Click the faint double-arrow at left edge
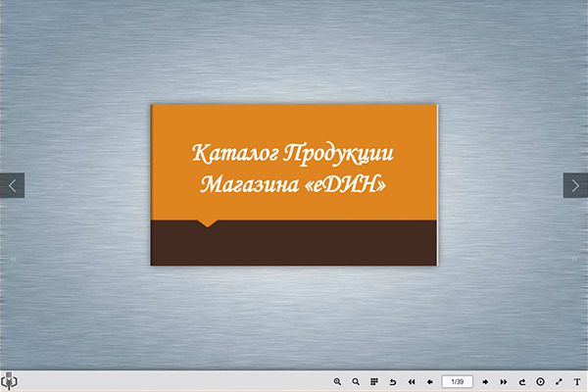Image resolution: width=588 pixels, height=392 pixels. (x=13, y=259)
